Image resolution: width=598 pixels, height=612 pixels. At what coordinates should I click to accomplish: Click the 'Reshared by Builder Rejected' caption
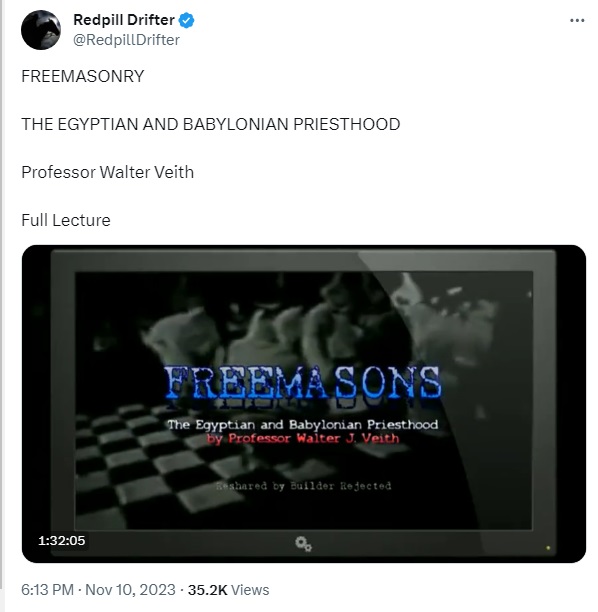click(x=304, y=486)
